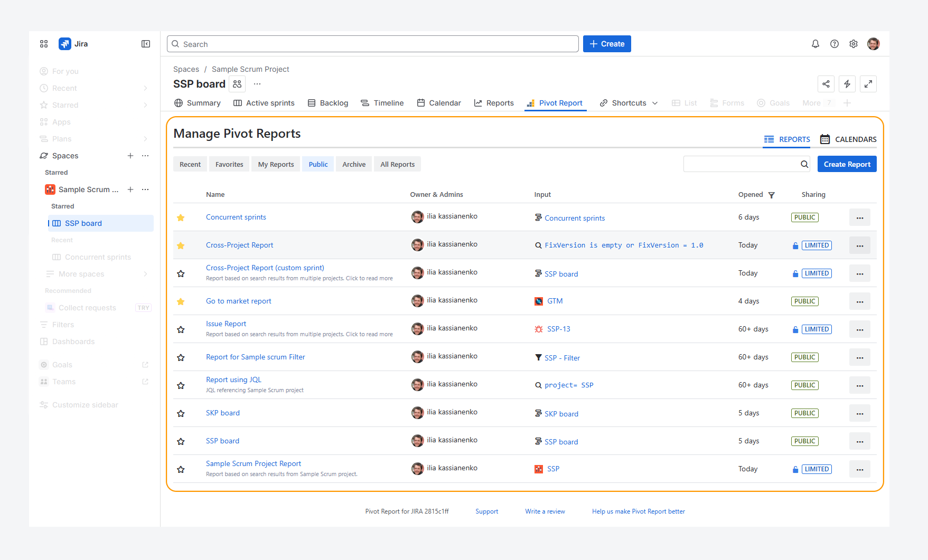
Task: Expand the More spaces chevron
Action: pos(145,274)
